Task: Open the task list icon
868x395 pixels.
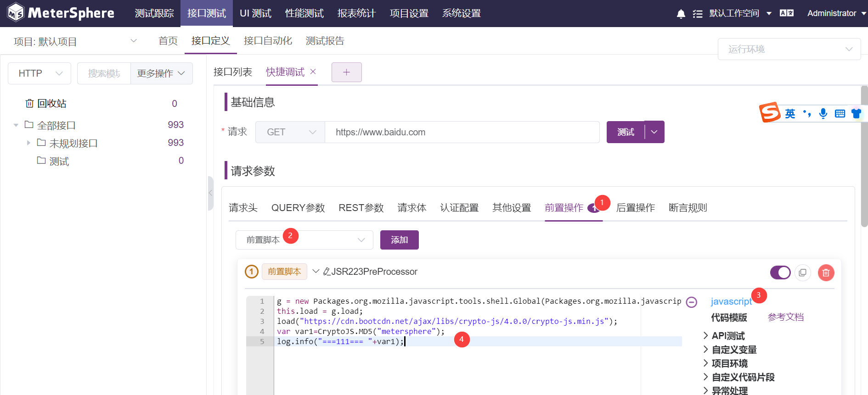Action: [698, 14]
